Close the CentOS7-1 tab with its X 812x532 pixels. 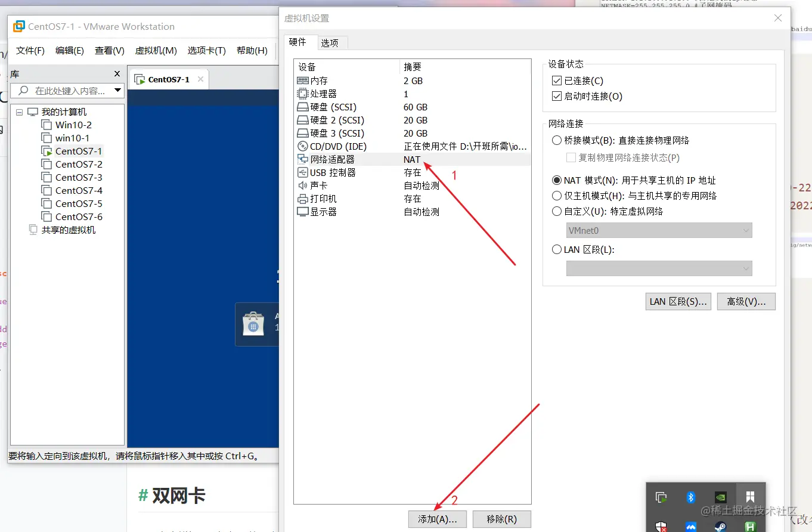pyautogui.click(x=201, y=79)
